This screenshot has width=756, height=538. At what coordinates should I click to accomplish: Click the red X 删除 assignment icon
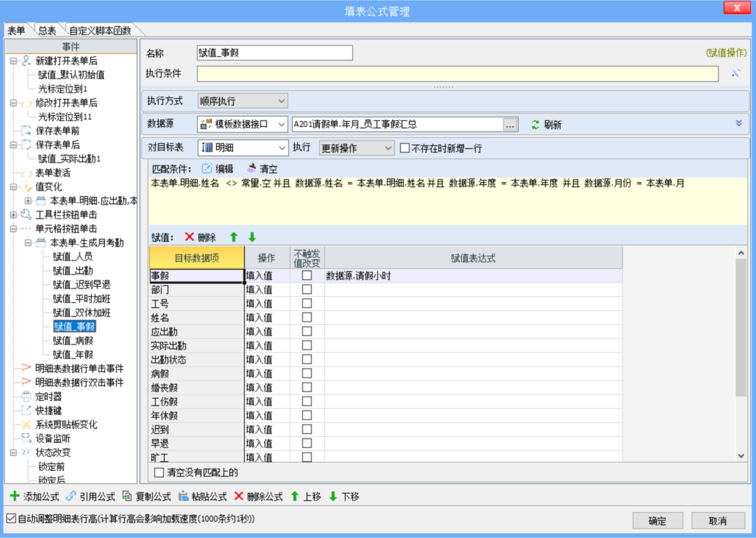190,237
